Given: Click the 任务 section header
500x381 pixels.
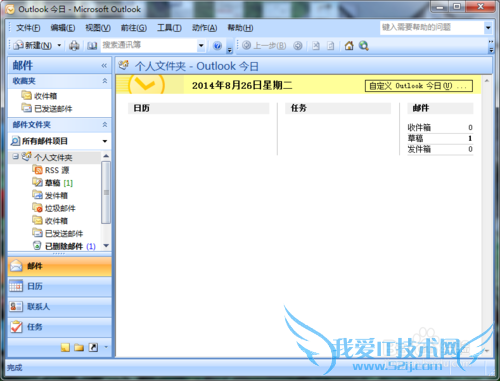Looking at the screenshot, I should point(338,108).
